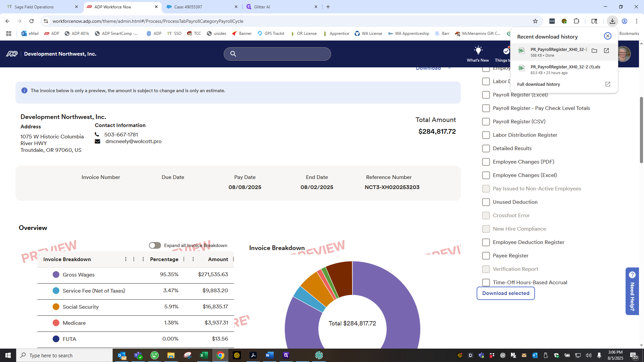Open WA Apprenticeship bookmark
Image resolution: width=644 pixels, height=362 pixels.
409,34
